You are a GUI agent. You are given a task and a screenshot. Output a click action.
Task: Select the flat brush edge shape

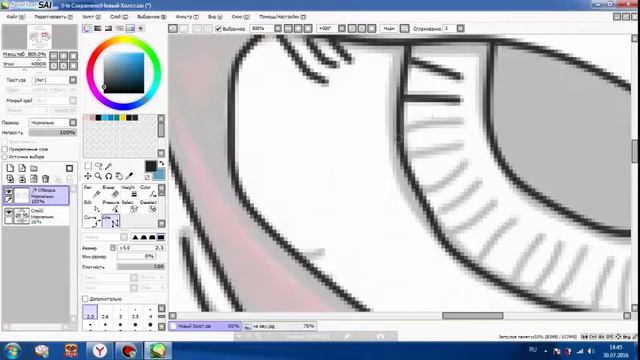point(161,237)
